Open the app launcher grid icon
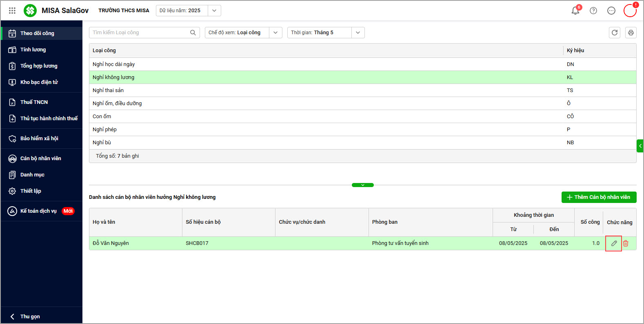The image size is (644, 324). (12, 11)
